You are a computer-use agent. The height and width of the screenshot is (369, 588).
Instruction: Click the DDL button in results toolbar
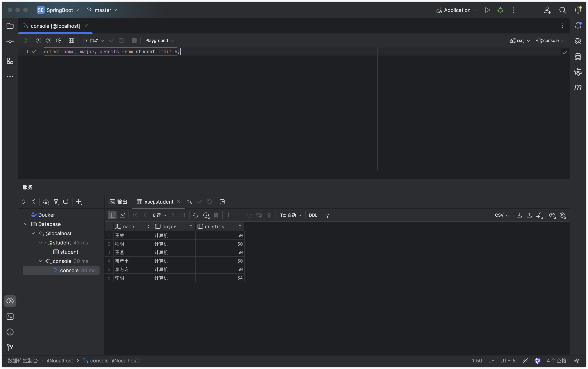(313, 215)
